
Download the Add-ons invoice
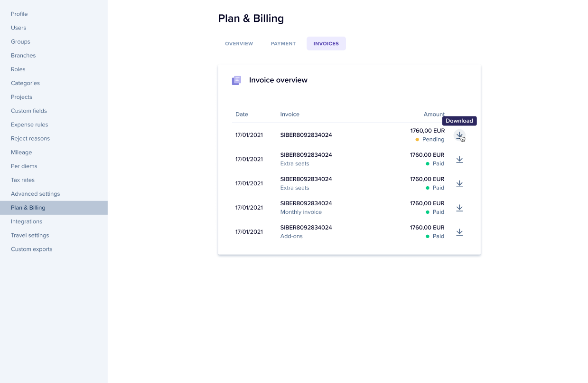point(459,232)
